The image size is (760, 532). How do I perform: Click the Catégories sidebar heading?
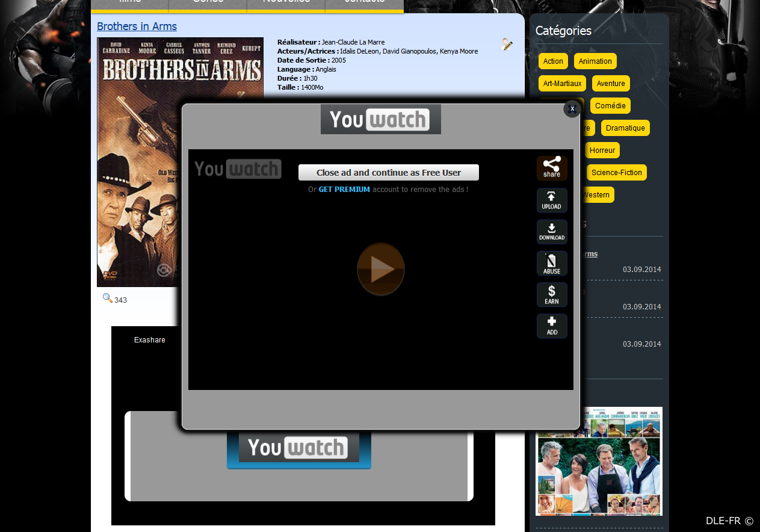(x=563, y=31)
